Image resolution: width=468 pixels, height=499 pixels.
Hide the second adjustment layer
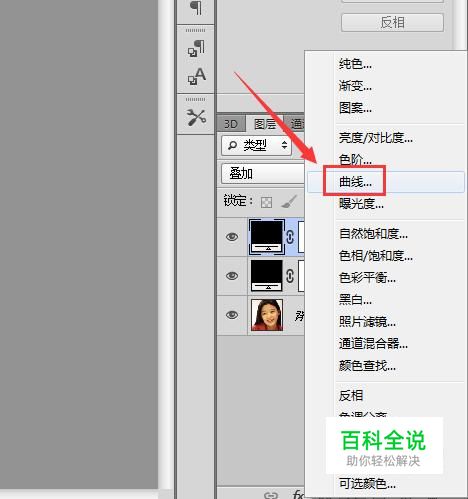[232, 276]
